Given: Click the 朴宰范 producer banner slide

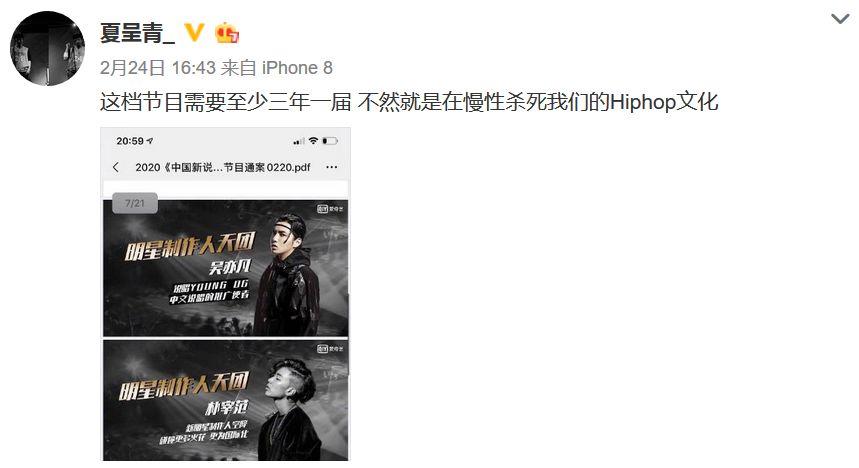Looking at the screenshot, I should pyautogui.click(x=225, y=400).
